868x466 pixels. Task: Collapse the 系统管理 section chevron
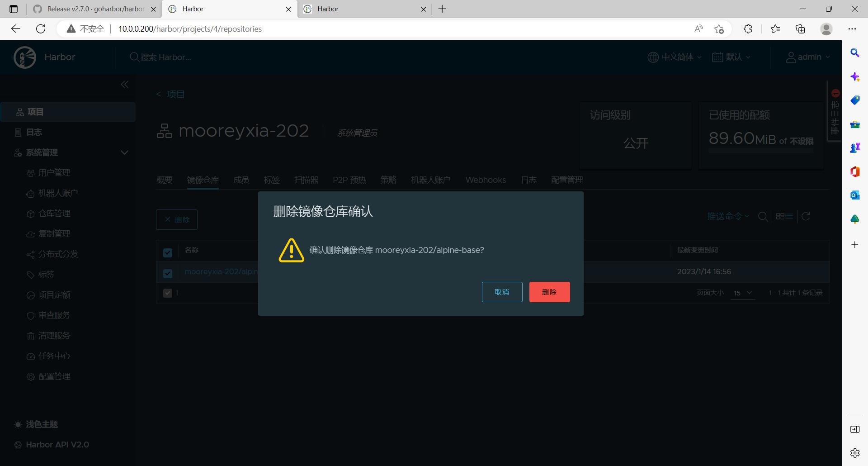point(124,152)
